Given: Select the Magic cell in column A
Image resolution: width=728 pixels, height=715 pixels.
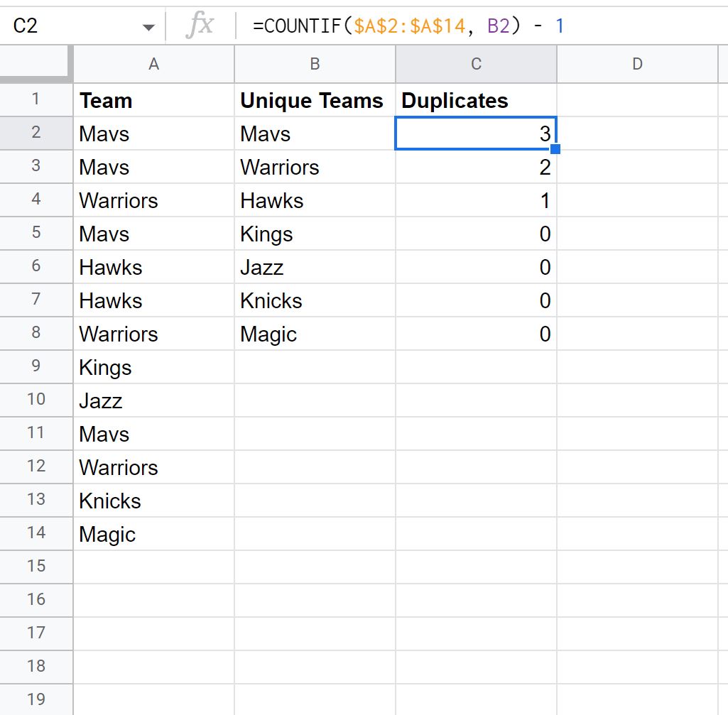Looking at the screenshot, I should 153,533.
